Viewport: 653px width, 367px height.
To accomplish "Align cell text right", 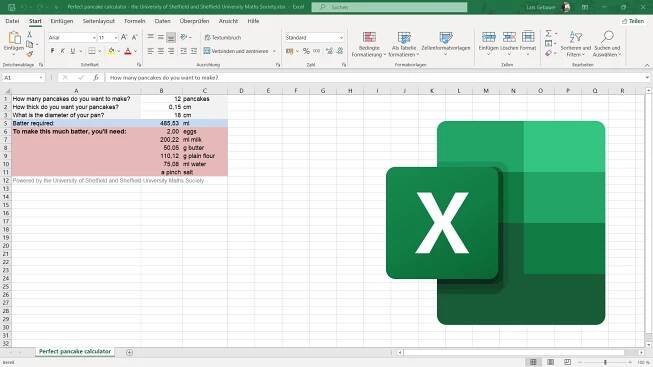I will 171,51.
